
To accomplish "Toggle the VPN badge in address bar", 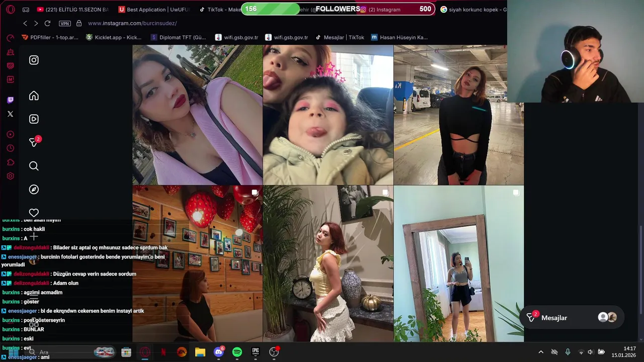I will (x=64, y=23).
